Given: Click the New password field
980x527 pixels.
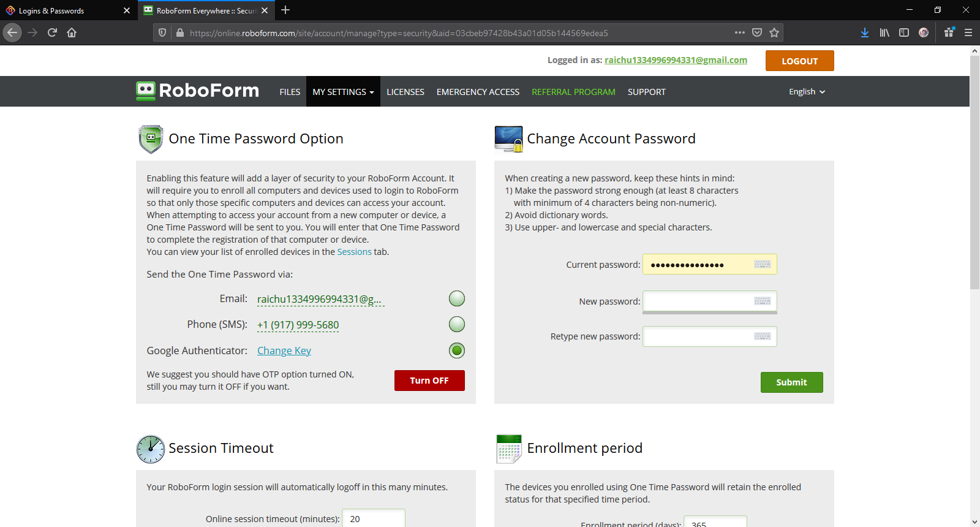Looking at the screenshot, I should [x=710, y=301].
